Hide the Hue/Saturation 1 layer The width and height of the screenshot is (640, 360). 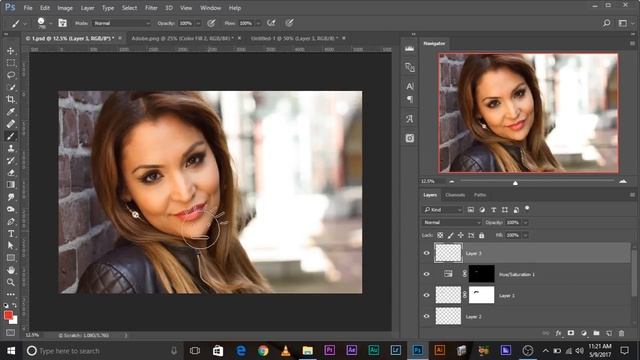coord(427,274)
